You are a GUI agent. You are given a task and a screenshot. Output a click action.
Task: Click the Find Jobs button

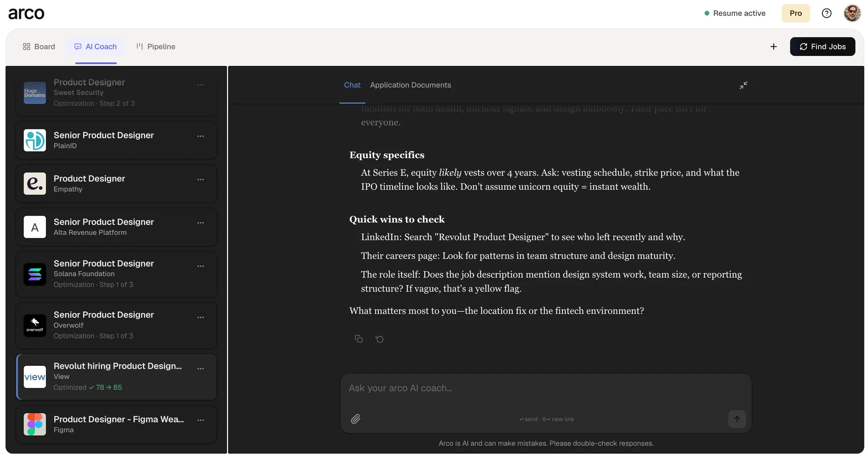[822, 47]
